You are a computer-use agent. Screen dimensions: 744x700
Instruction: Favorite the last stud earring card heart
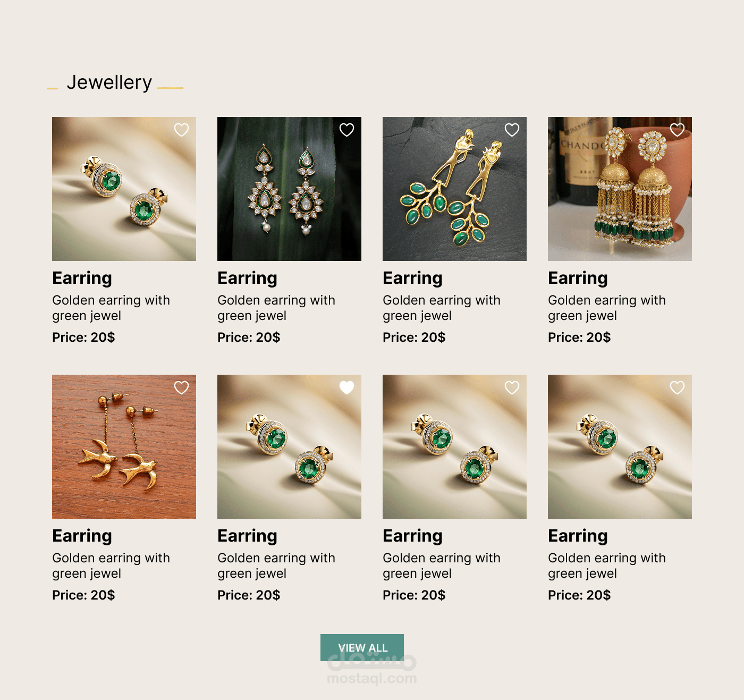point(678,387)
